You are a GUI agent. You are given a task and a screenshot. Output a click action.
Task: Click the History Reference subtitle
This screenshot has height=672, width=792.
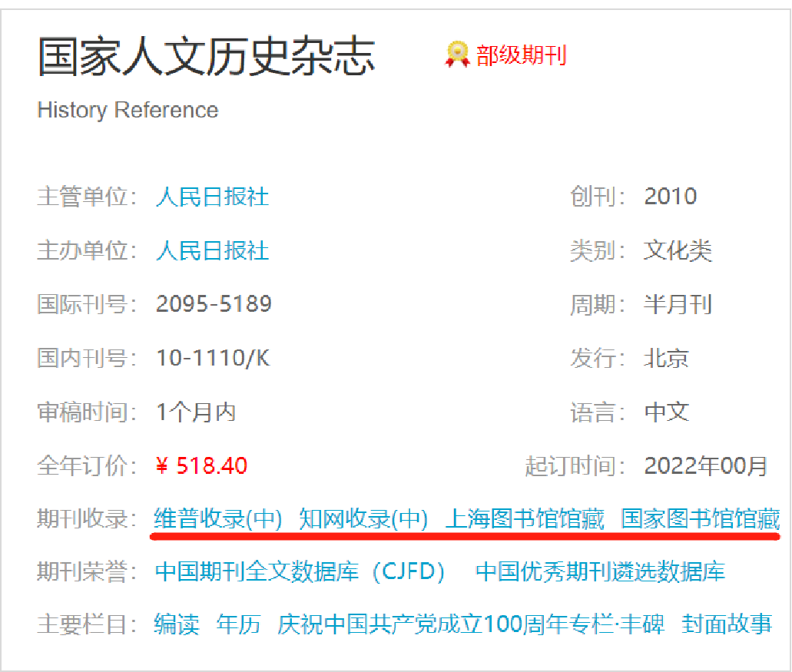[128, 110]
